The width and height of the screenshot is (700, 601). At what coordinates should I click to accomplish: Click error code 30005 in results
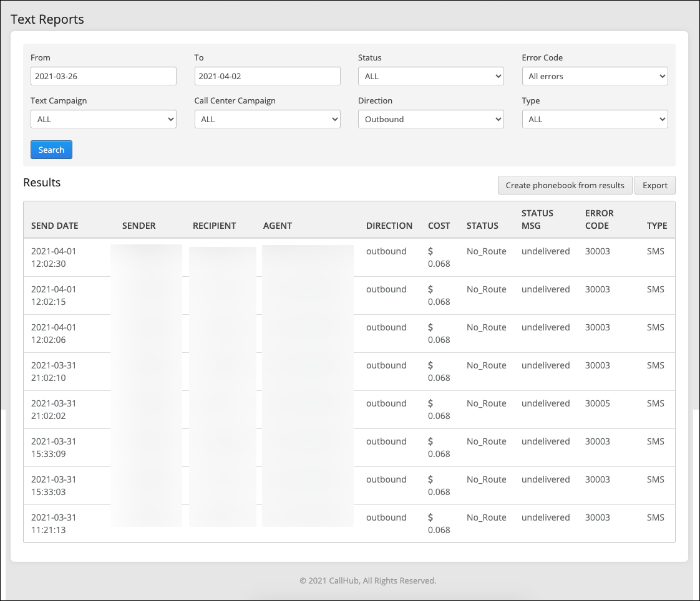click(x=597, y=403)
